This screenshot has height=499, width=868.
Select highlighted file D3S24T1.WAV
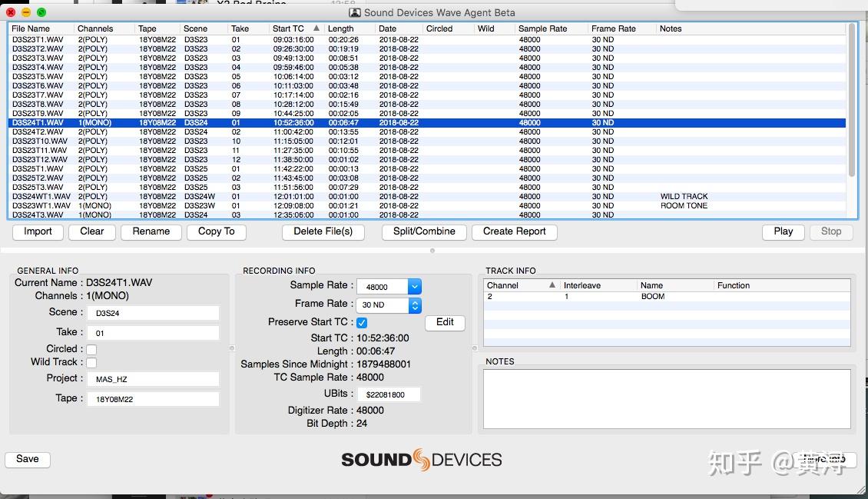[x=427, y=123]
